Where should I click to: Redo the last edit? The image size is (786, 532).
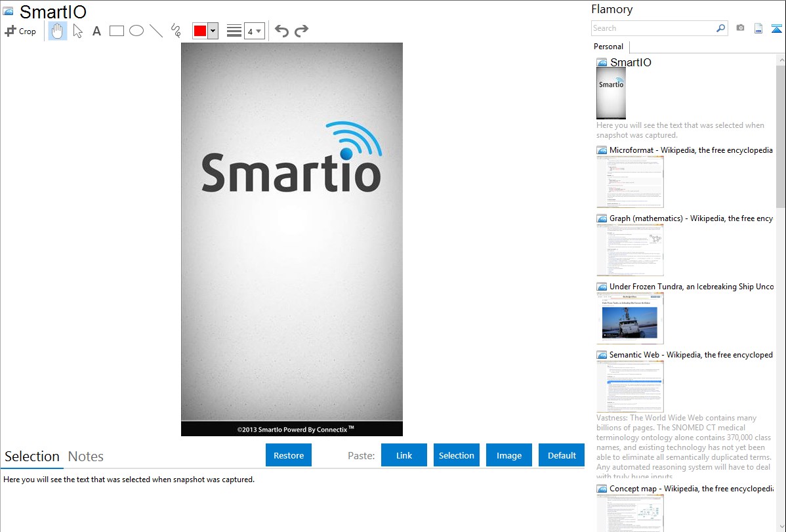tap(301, 31)
